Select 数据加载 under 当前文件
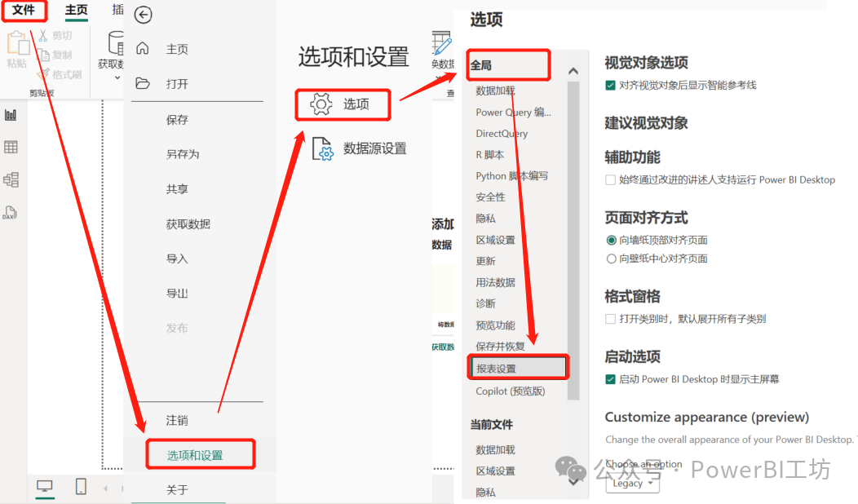Screen dimensions: 858x504 (x=495, y=450)
